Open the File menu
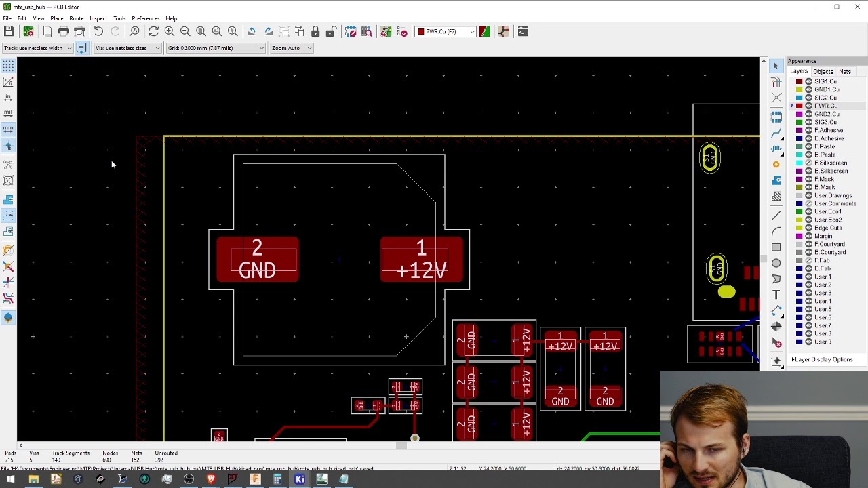 click(7, 18)
